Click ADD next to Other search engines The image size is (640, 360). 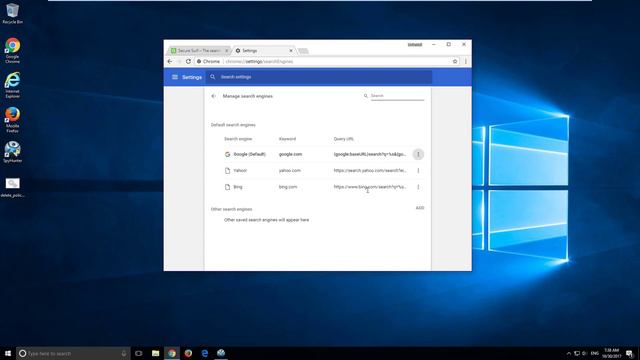click(420, 208)
